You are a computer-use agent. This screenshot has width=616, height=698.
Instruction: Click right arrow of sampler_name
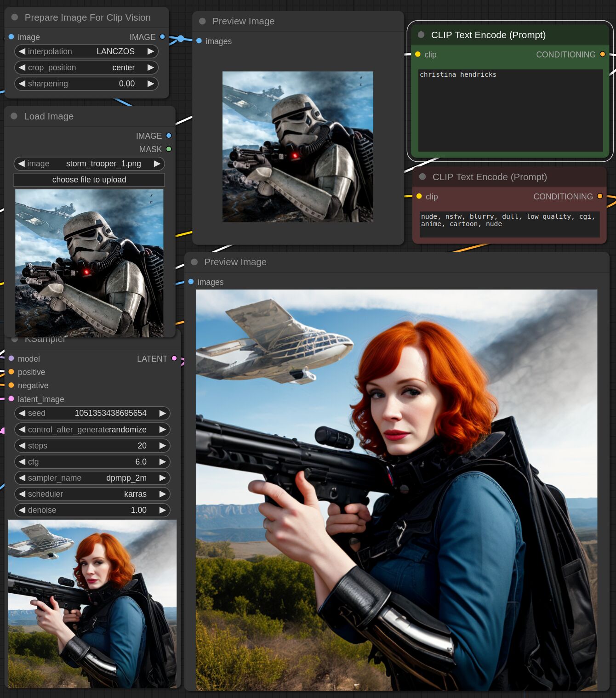[x=163, y=478]
